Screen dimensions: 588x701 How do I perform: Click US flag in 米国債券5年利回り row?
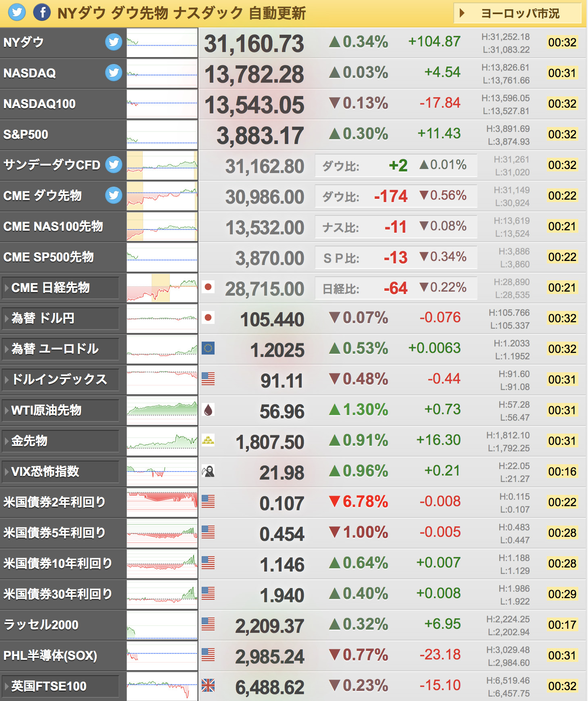[x=208, y=532]
